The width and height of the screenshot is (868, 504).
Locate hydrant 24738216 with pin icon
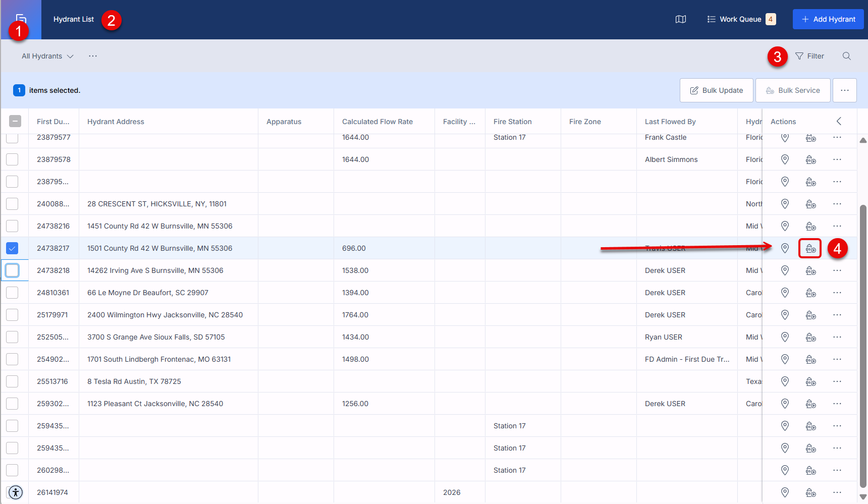785,226
